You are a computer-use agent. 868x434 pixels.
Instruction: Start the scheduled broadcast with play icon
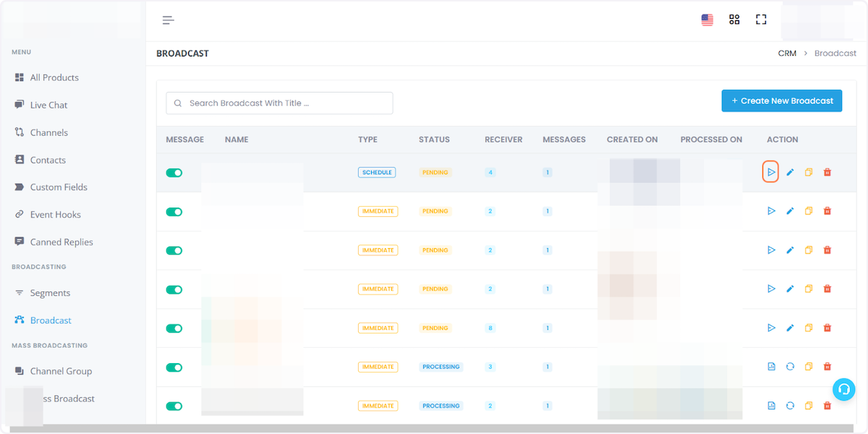771,172
